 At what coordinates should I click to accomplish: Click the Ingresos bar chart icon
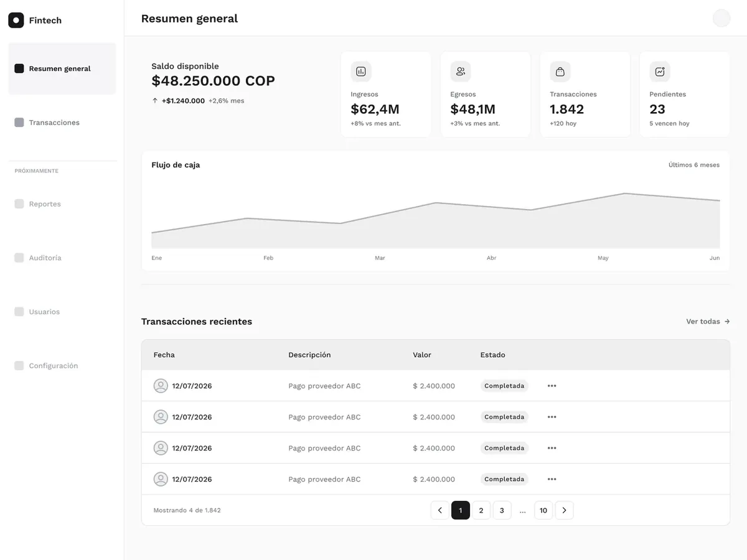point(361,72)
